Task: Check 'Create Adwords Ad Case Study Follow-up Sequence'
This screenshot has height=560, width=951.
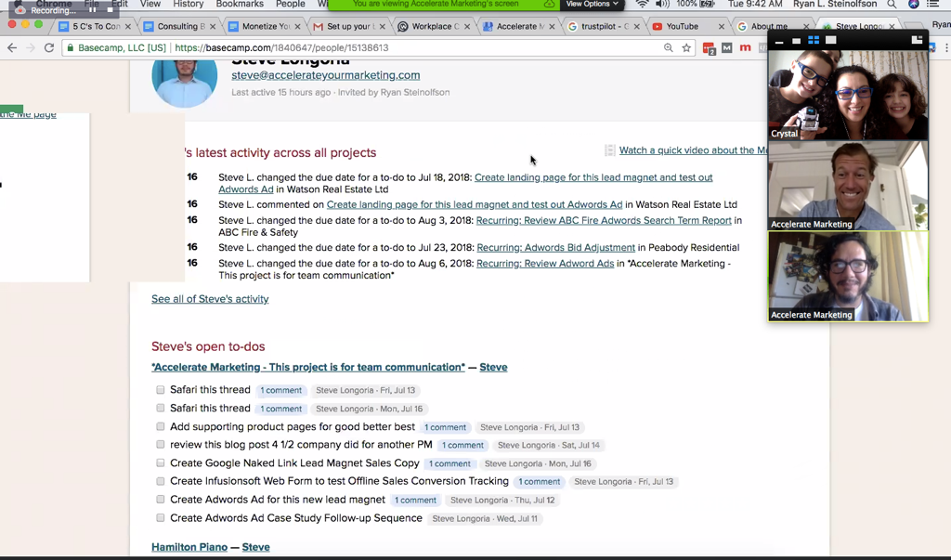Action: click(161, 518)
